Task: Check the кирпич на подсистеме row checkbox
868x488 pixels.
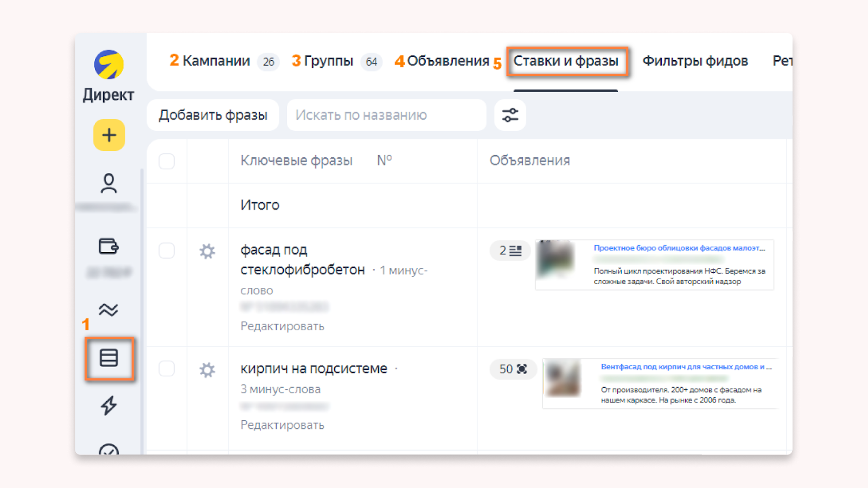Action: pyautogui.click(x=167, y=369)
